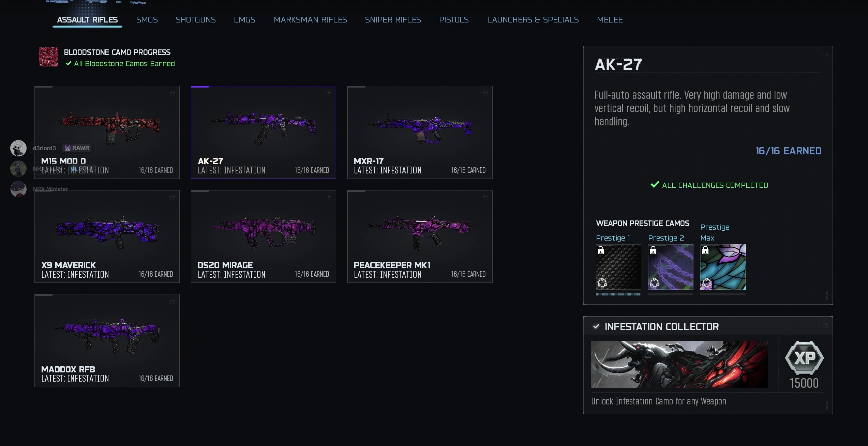868x446 pixels.
Task: Click the Prestige 1 progress bar
Action: click(x=618, y=294)
